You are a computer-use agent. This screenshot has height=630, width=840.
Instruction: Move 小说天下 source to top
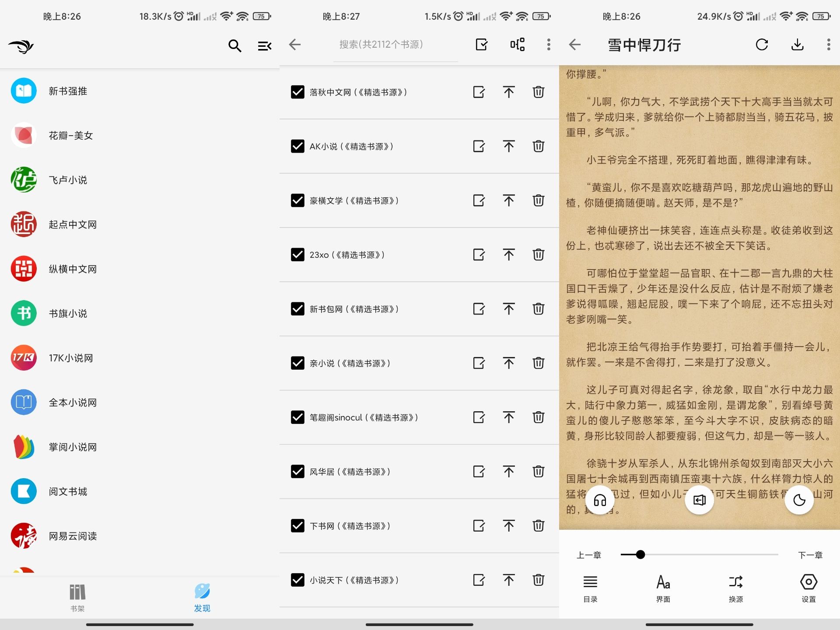(x=509, y=580)
